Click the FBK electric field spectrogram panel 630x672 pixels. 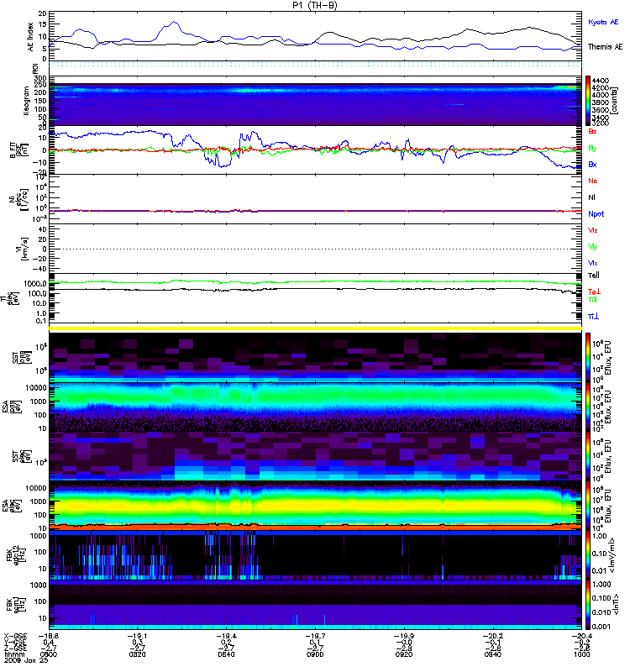[315, 555]
